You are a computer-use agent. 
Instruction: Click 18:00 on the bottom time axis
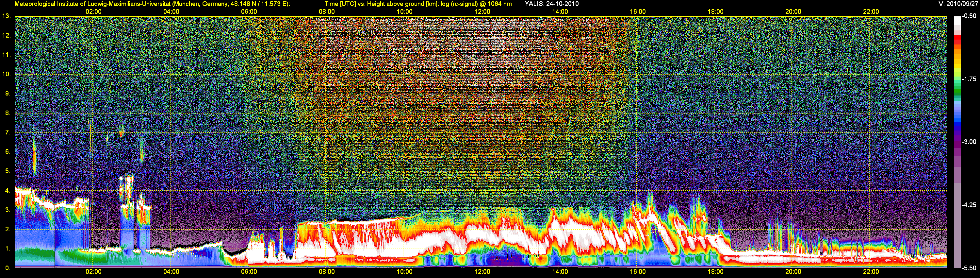[x=716, y=271]
